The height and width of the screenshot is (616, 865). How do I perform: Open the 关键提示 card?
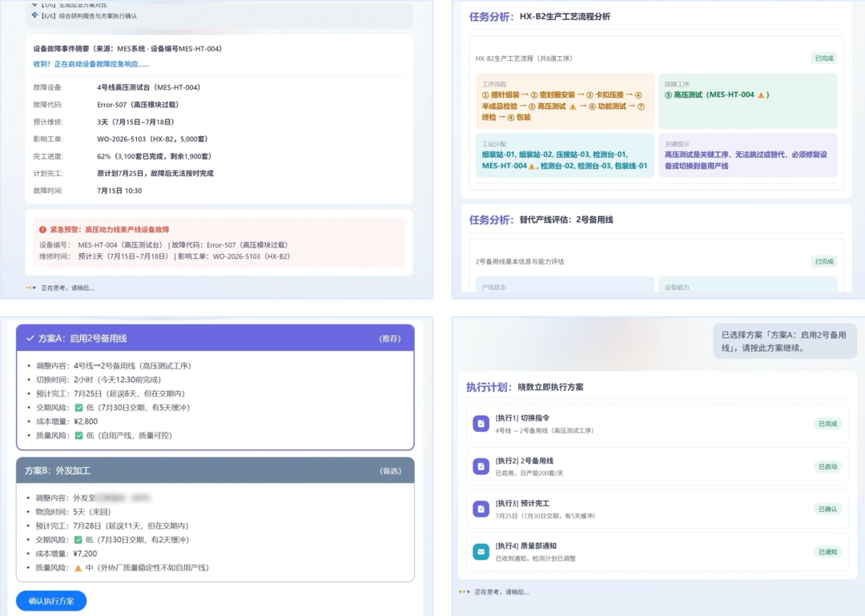(x=747, y=155)
